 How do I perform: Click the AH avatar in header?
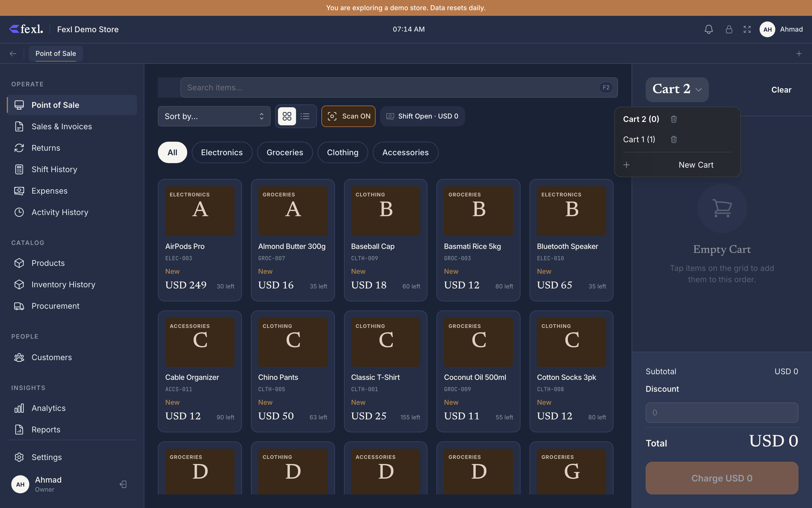[x=767, y=30]
